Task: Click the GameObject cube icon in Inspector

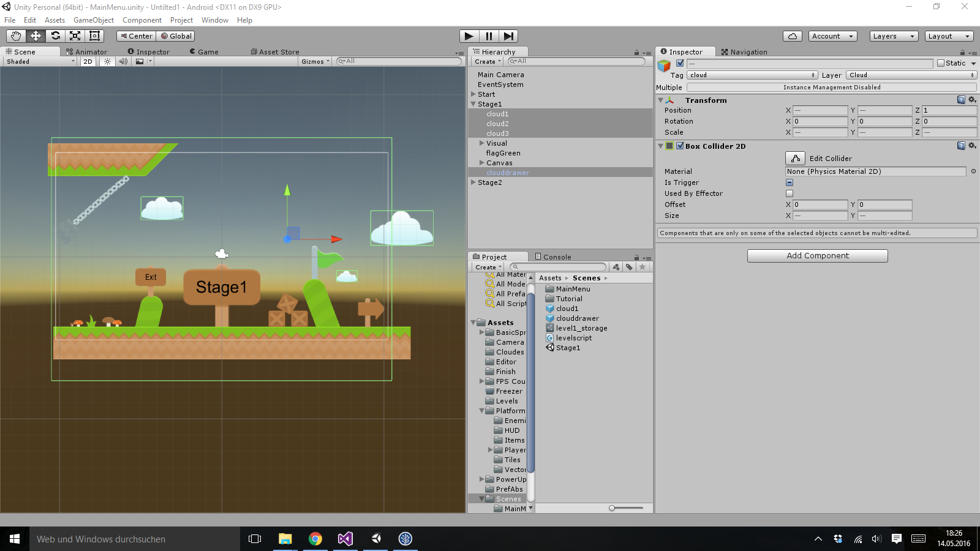Action: pyautogui.click(x=664, y=66)
